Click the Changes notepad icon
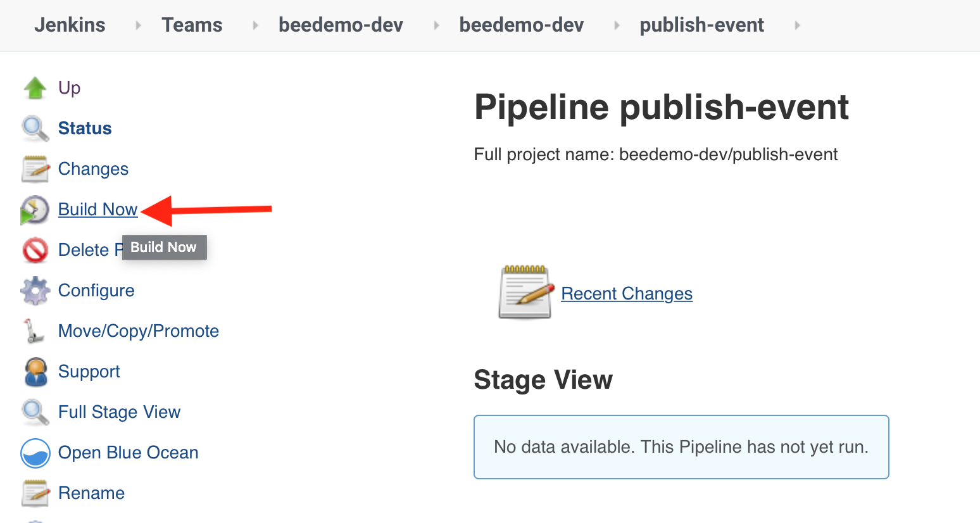The height and width of the screenshot is (523, 980). pyautogui.click(x=35, y=169)
